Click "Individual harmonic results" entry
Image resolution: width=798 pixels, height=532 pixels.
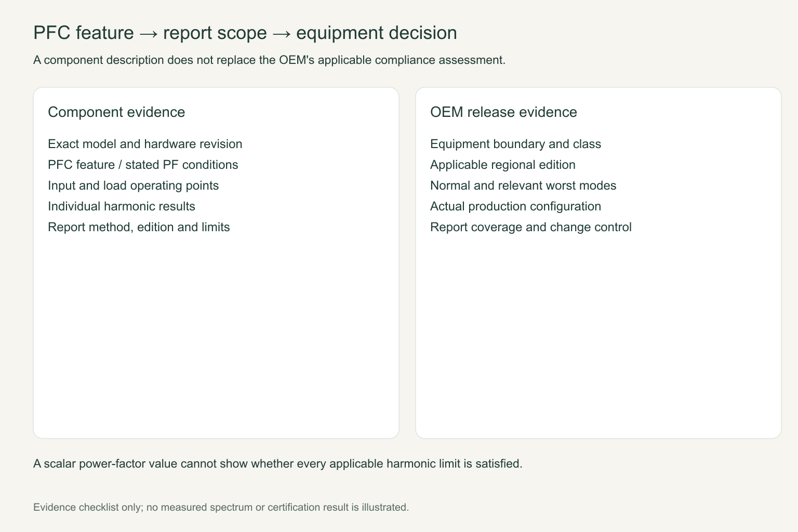pyautogui.click(x=122, y=206)
